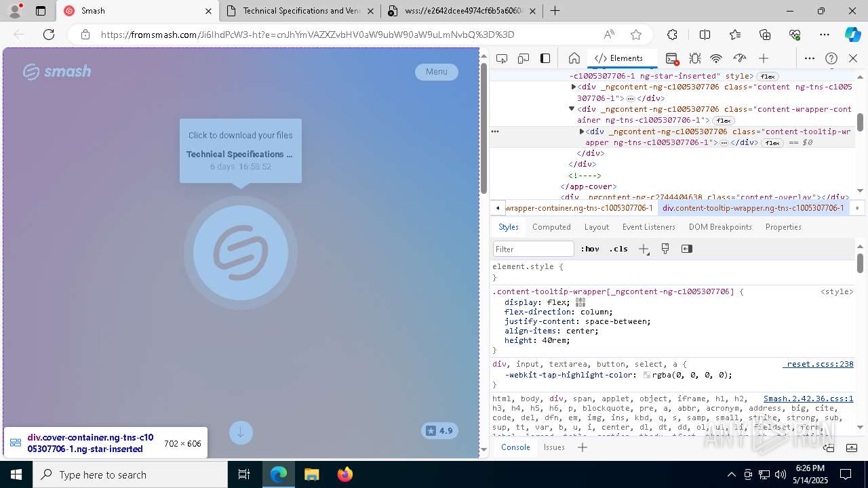Collapse the bottom quick view drawer

852,447
